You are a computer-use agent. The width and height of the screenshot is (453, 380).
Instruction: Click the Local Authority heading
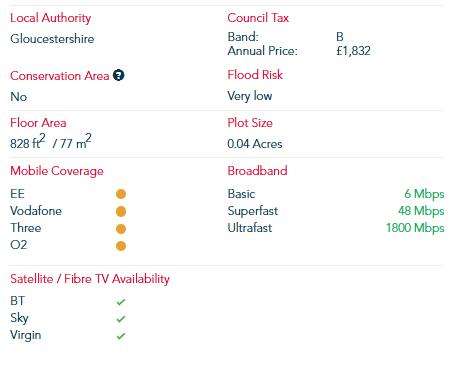[x=51, y=18]
